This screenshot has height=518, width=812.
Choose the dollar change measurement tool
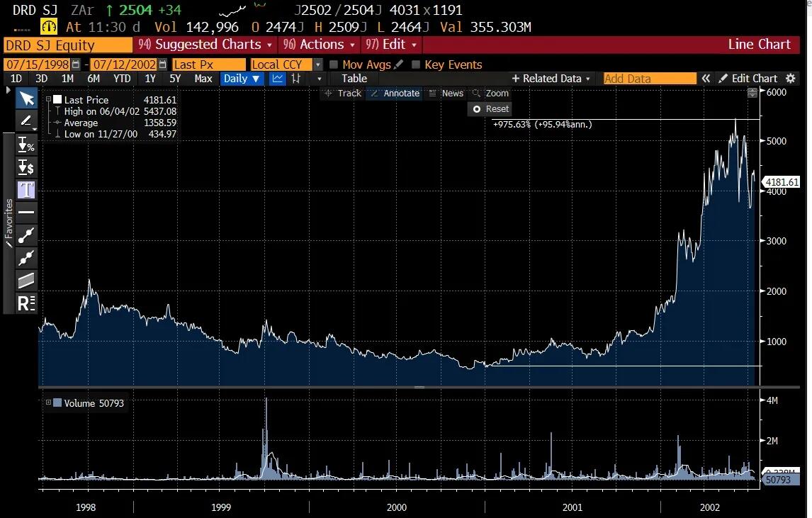(26, 167)
